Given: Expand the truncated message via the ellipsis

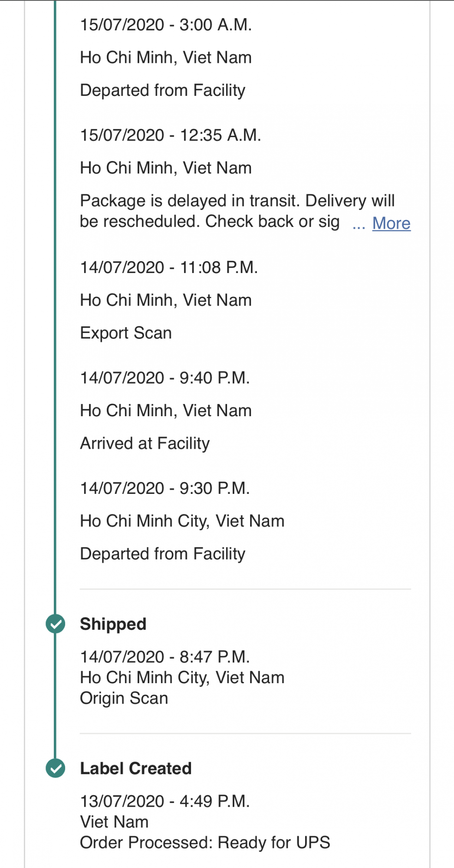Looking at the screenshot, I should pyautogui.click(x=359, y=224).
